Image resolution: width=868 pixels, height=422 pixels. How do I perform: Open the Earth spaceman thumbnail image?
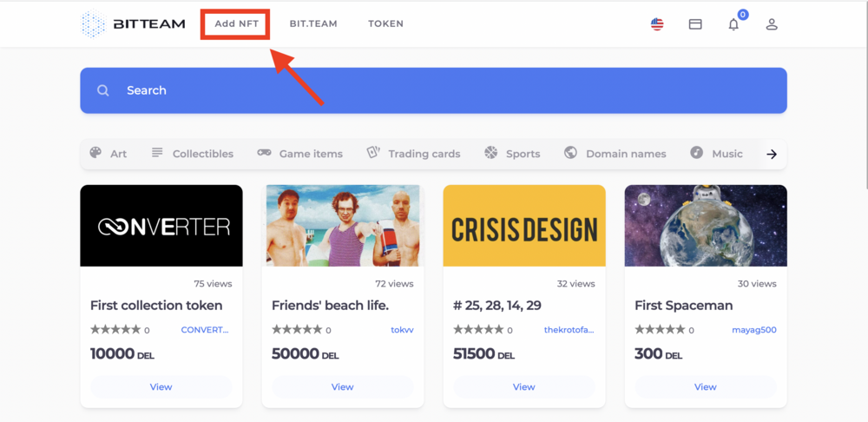706,226
